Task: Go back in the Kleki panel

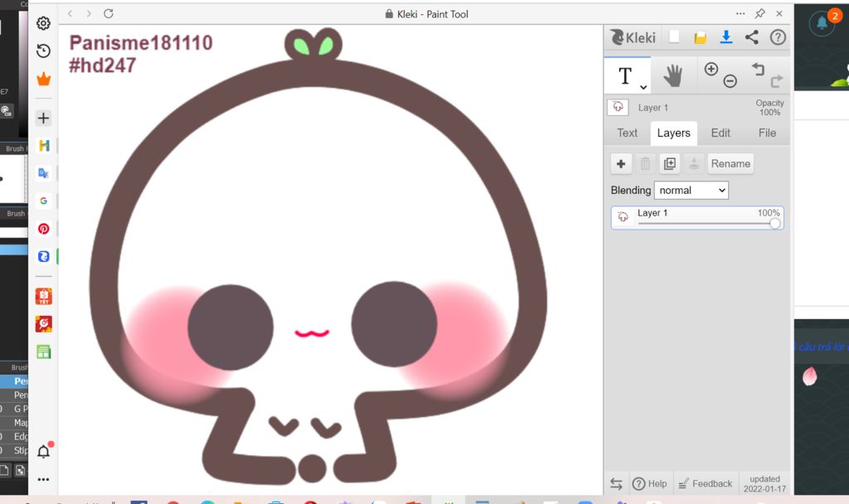Action: (x=70, y=13)
